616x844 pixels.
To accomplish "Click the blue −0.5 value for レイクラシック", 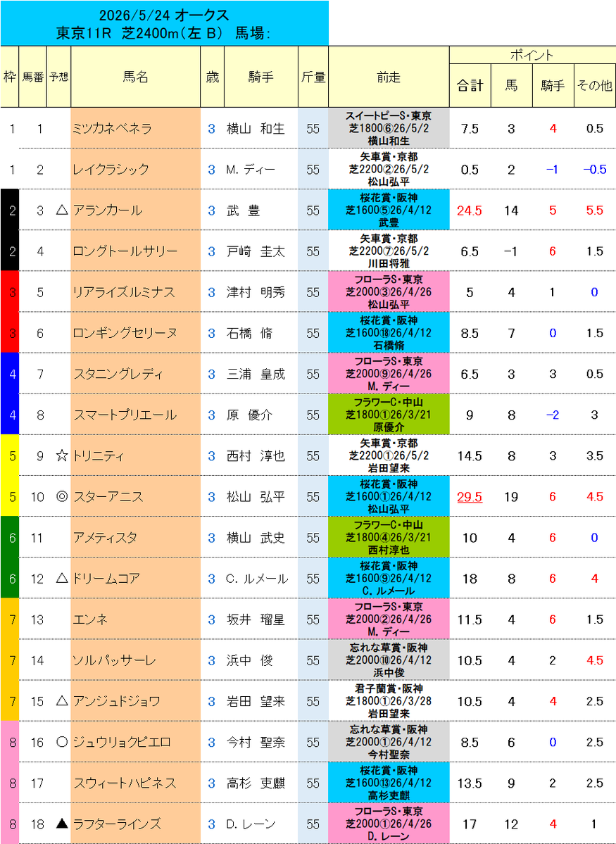I will click(594, 170).
